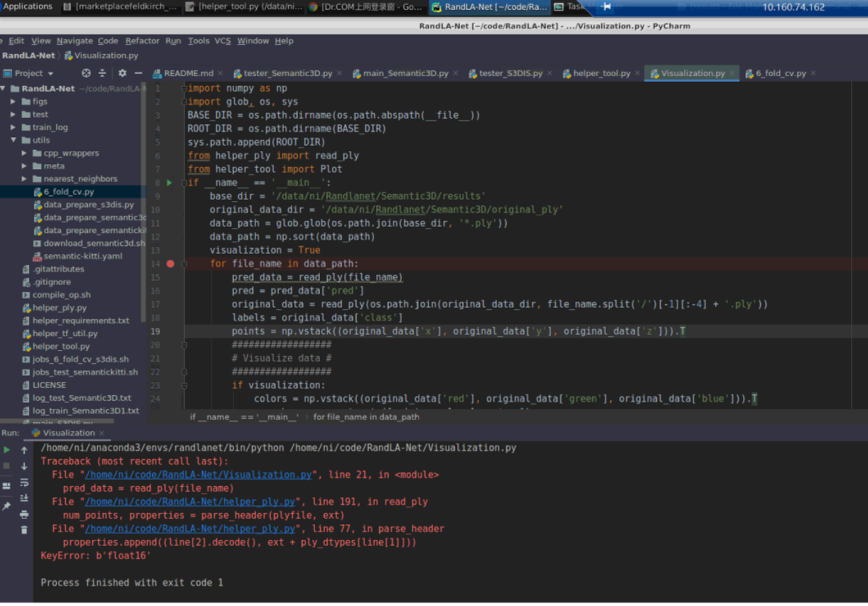Open the Navigate menu

pos(74,41)
